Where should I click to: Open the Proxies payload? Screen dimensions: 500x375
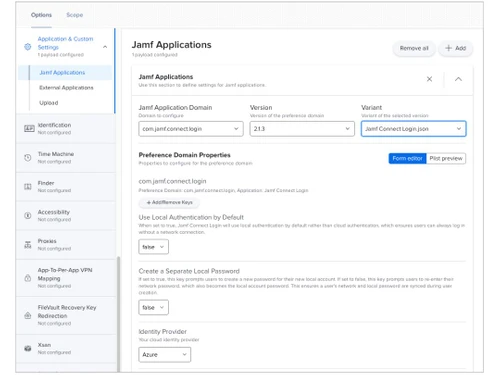coord(66,245)
